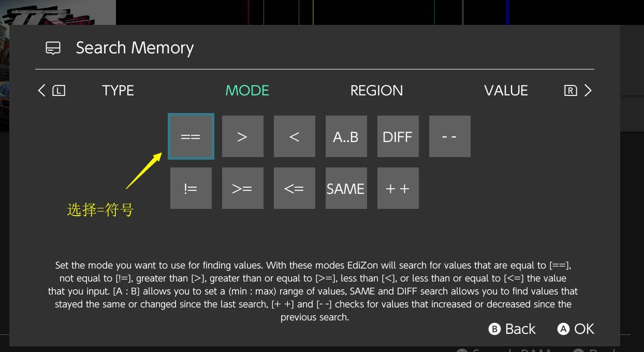Open the MODE tab
644x352 pixels.
pyautogui.click(x=247, y=90)
